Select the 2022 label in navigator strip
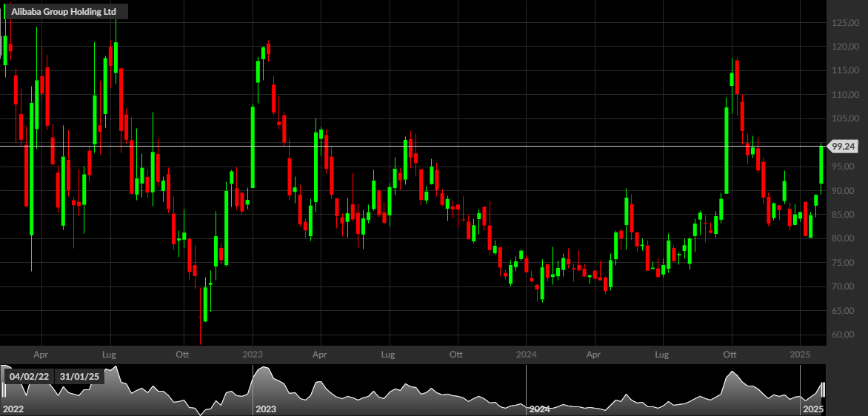 click(x=13, y=409)
